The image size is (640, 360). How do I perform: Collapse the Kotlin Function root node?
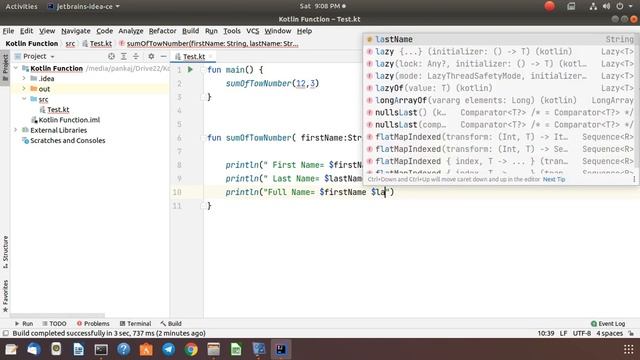[16, 68]
